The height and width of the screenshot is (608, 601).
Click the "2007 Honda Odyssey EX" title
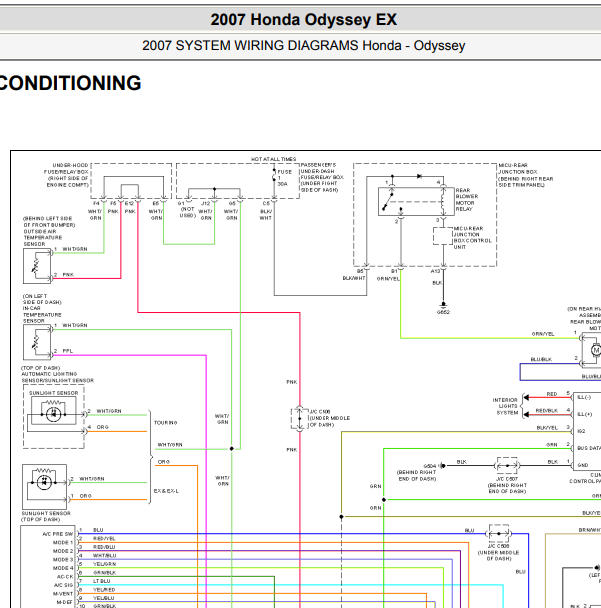coord(304,19)
